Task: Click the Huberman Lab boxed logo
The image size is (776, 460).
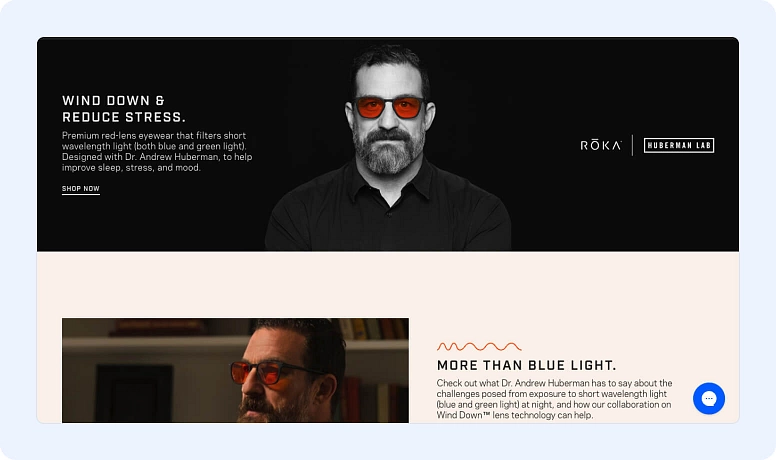Action: pos(679,145)
